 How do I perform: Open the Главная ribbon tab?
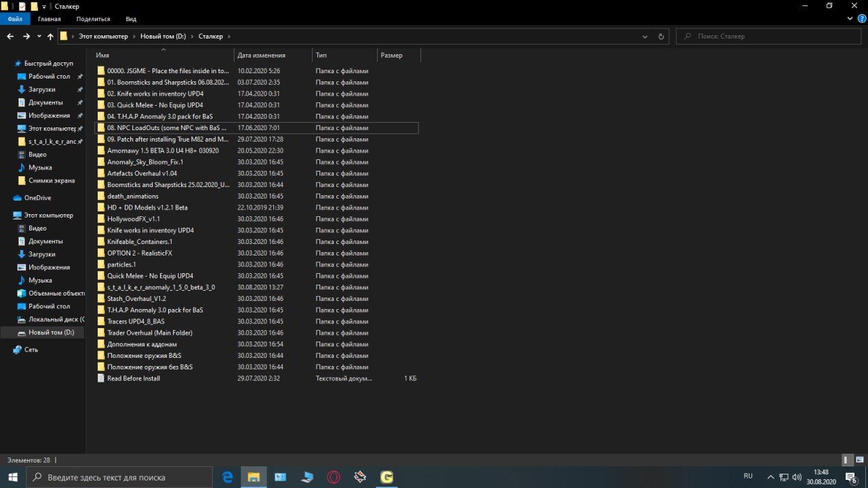tap(50, 19)
